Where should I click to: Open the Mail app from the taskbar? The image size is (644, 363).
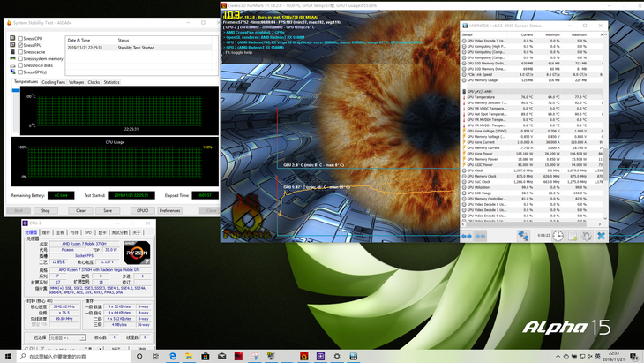[221, 357]
